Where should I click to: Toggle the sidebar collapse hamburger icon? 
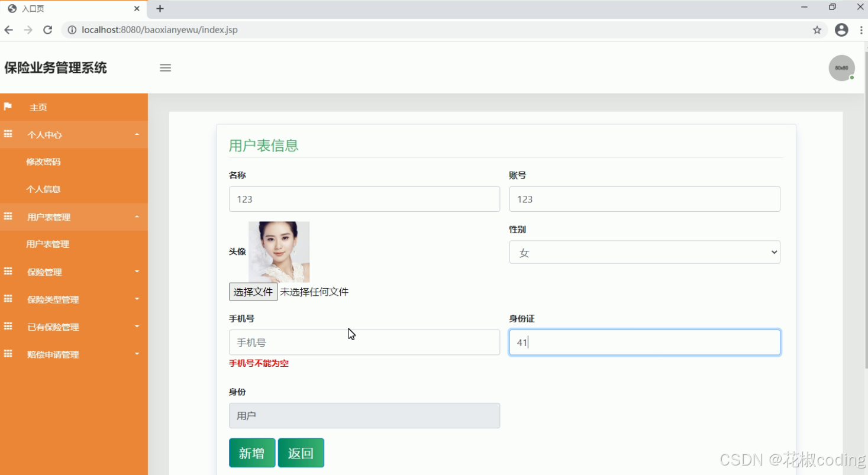point(165,67)
